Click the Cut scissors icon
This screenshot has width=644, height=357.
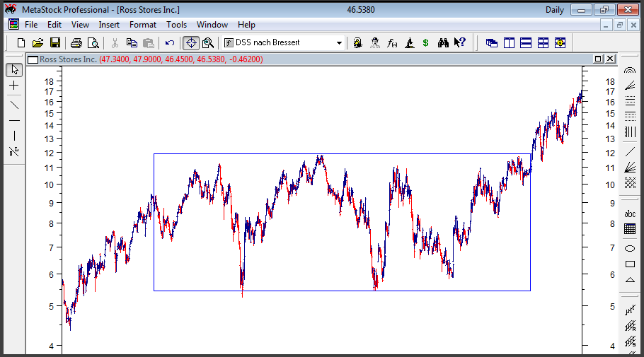(115, 42)
